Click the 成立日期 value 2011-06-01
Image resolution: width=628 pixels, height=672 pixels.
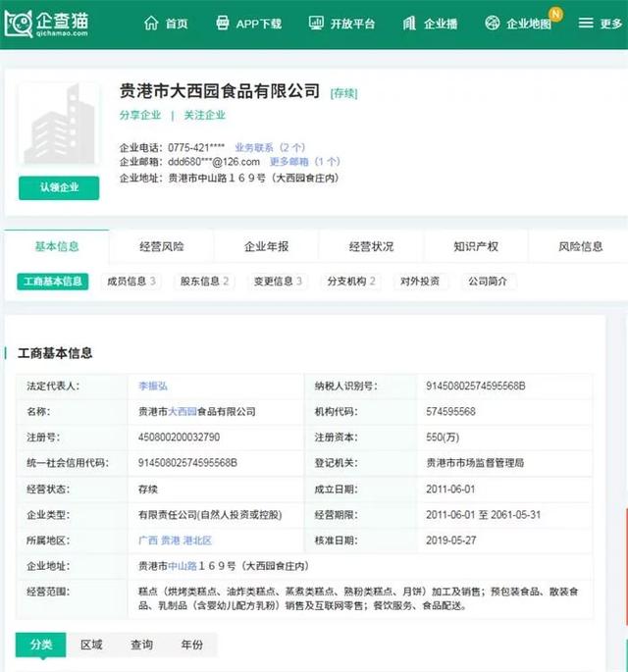(x=450, y=489)
